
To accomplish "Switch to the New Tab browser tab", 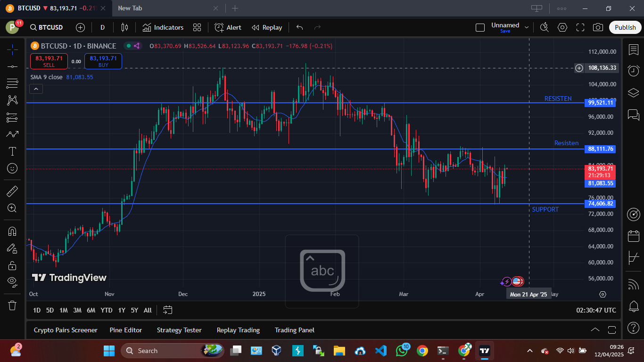I will coord(168,8).
